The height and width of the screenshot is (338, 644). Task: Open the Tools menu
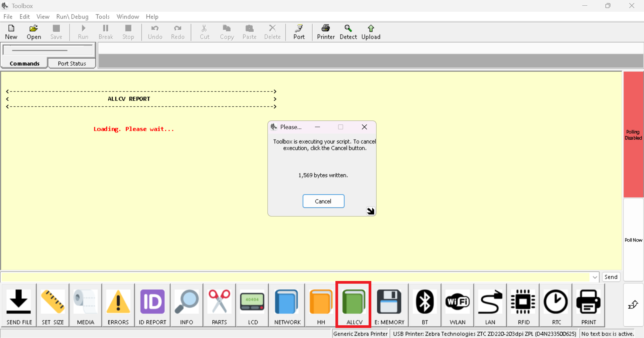(x=102, y=16)
